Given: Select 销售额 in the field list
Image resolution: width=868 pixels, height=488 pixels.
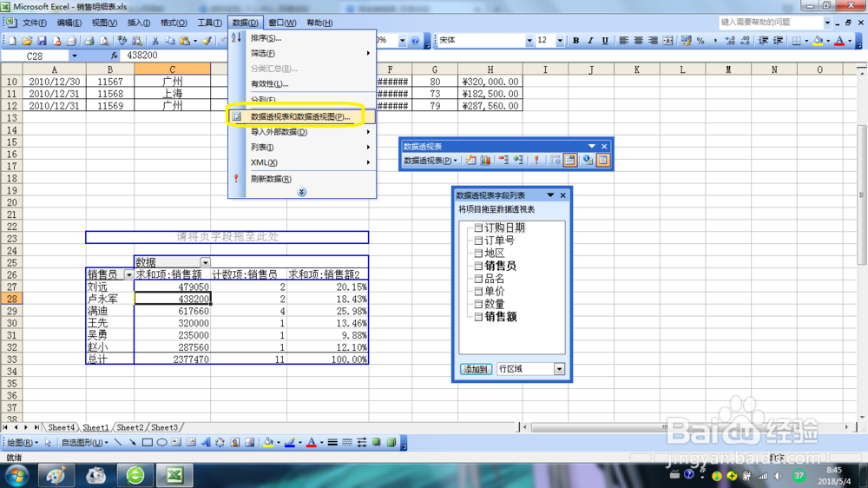Looking at the screenshot, I should [x=501, y=317].
